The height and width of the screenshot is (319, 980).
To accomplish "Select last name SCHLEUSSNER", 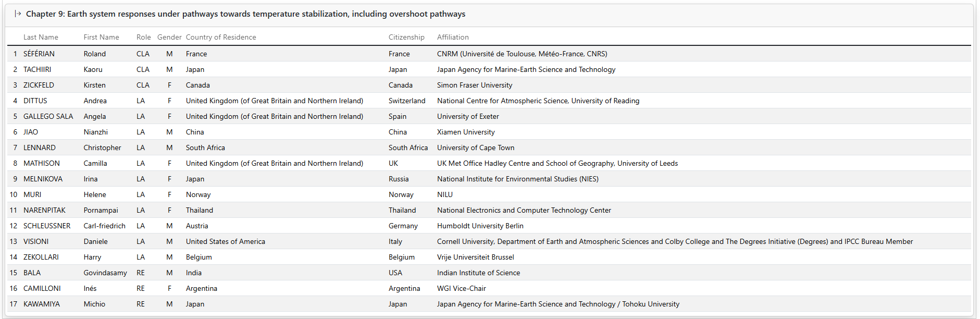I will 47,226.
